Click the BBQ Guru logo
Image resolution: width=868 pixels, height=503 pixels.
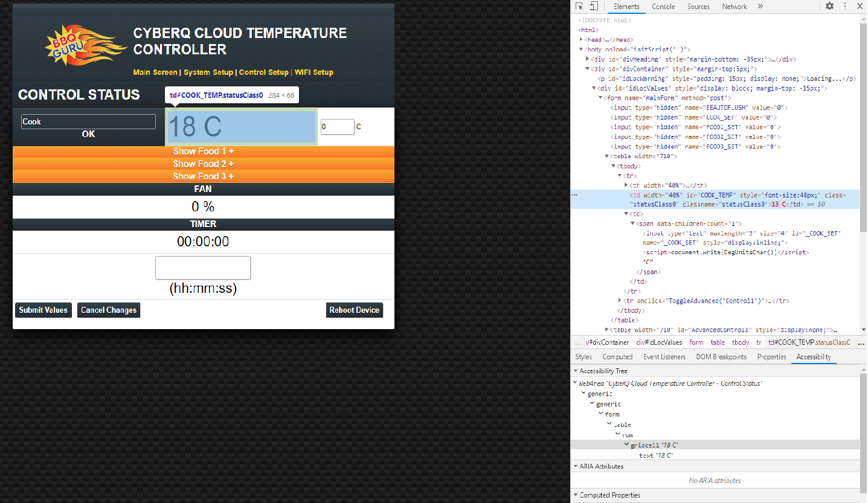[85, 46]
